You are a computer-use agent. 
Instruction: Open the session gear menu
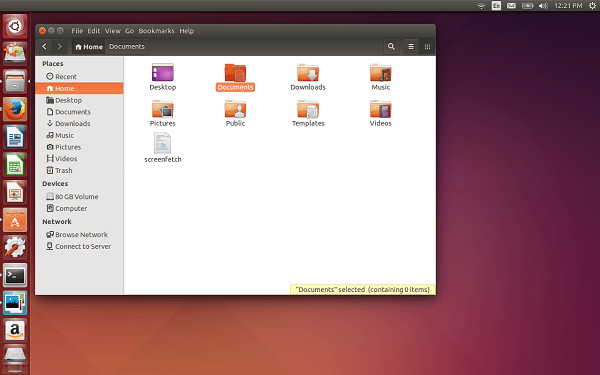(x=592, y=6)
